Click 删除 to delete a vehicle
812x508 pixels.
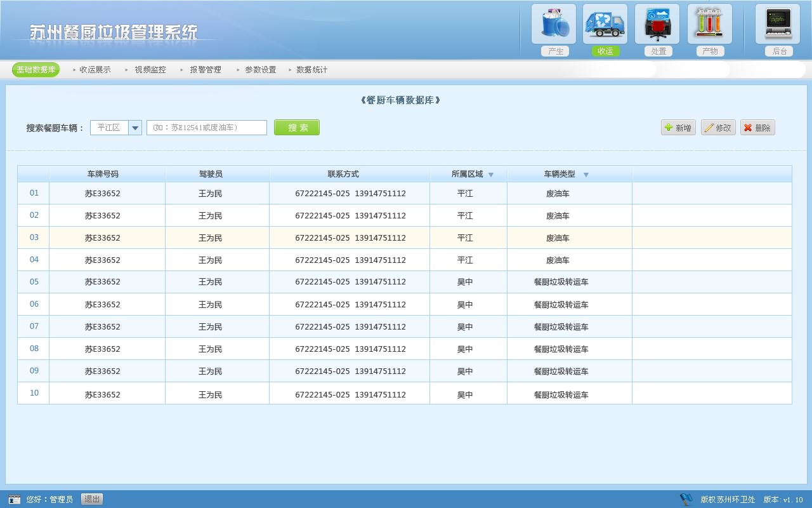pos(757,128)
